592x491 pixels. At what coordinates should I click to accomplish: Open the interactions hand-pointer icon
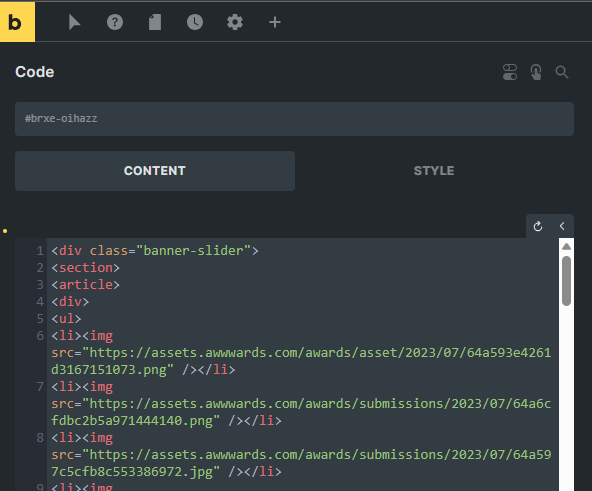[536, 72]
